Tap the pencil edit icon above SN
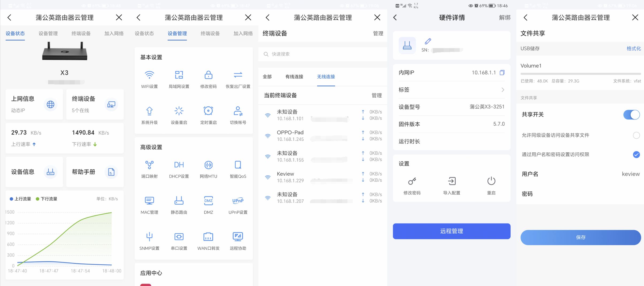 tap(428, 41)
